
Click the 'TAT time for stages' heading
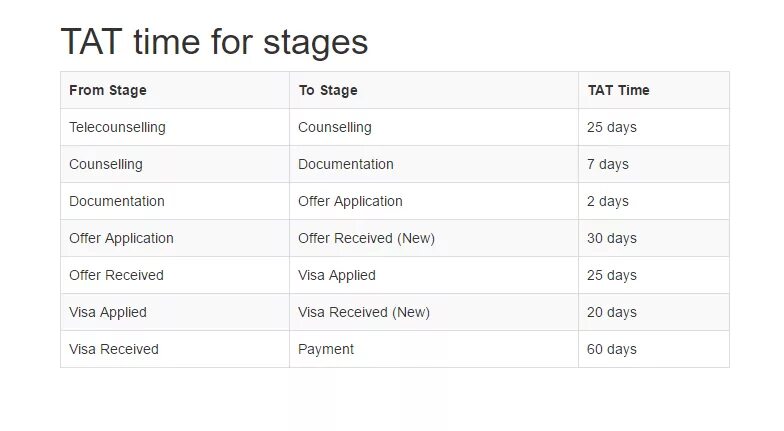pyautogui.click(x=214, y=42)
